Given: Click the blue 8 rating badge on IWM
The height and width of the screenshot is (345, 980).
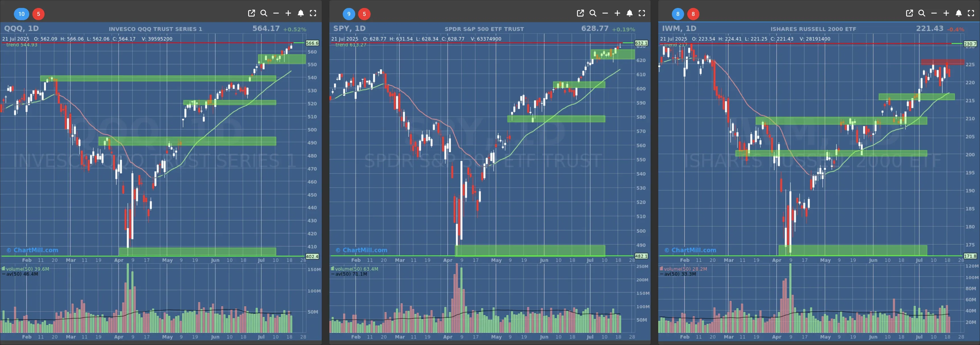Looking at the screenshot, I should click(x=678, y=14).
